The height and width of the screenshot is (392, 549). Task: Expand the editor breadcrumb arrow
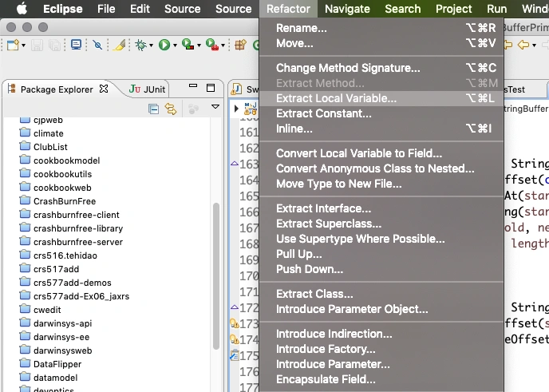pos(236,109)
